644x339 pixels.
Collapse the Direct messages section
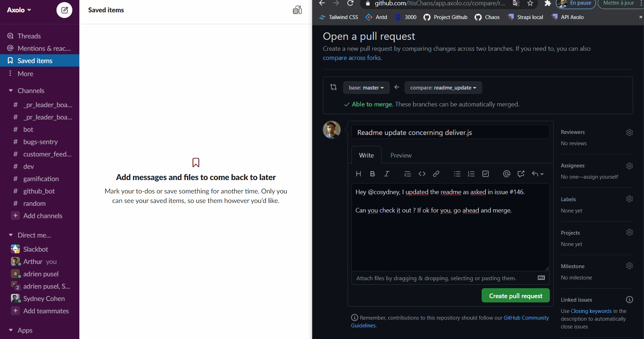(x=11, y=235)
